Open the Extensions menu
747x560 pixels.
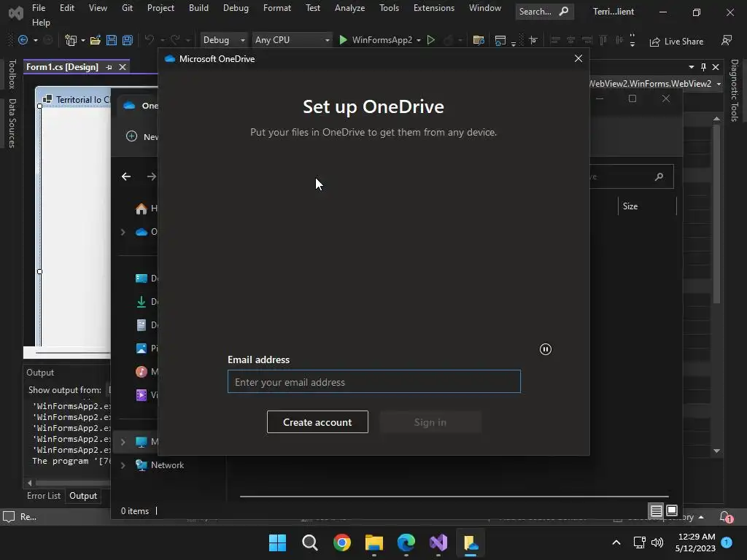tap(433, 7)
